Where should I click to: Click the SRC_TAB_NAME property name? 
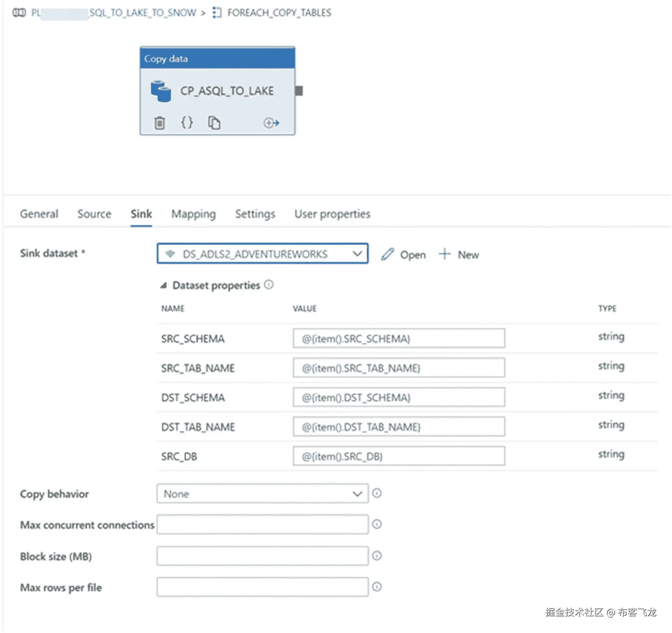198,368
